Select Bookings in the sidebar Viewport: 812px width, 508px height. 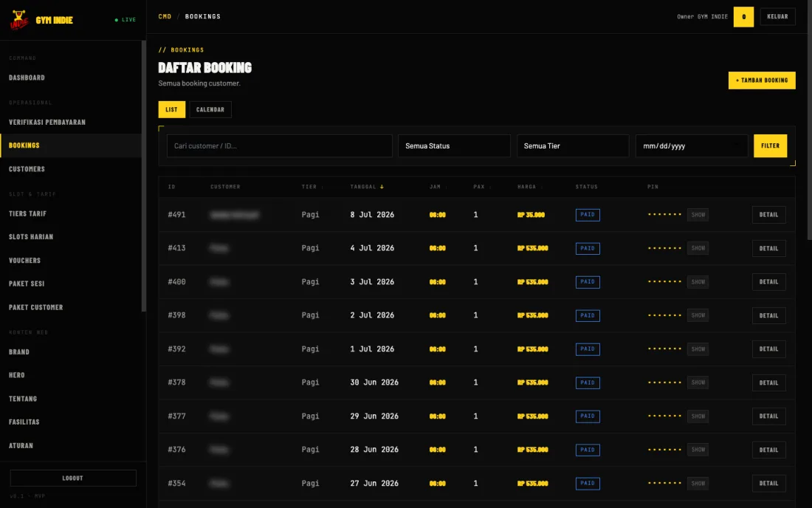tap(70, 145)
